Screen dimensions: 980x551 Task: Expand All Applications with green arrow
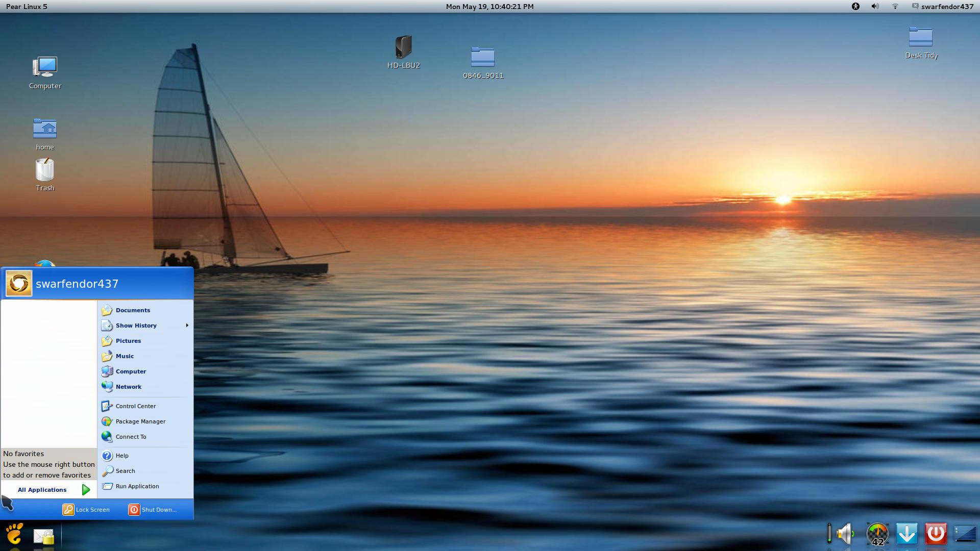[86, 490]
